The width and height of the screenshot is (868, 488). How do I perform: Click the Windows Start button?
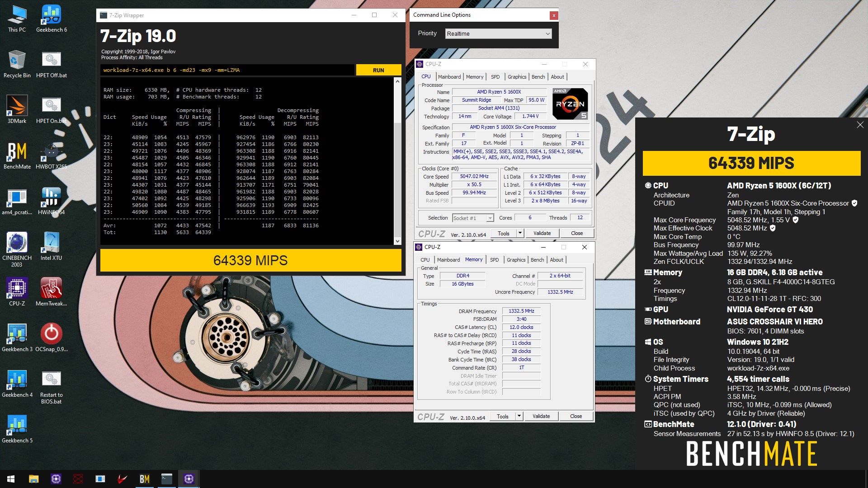click(11, 479)
